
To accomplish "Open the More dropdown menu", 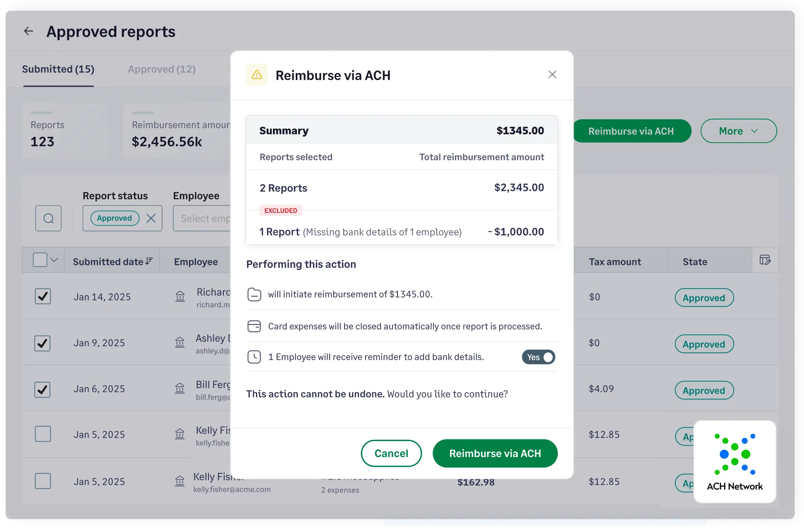I will [739, 131].
